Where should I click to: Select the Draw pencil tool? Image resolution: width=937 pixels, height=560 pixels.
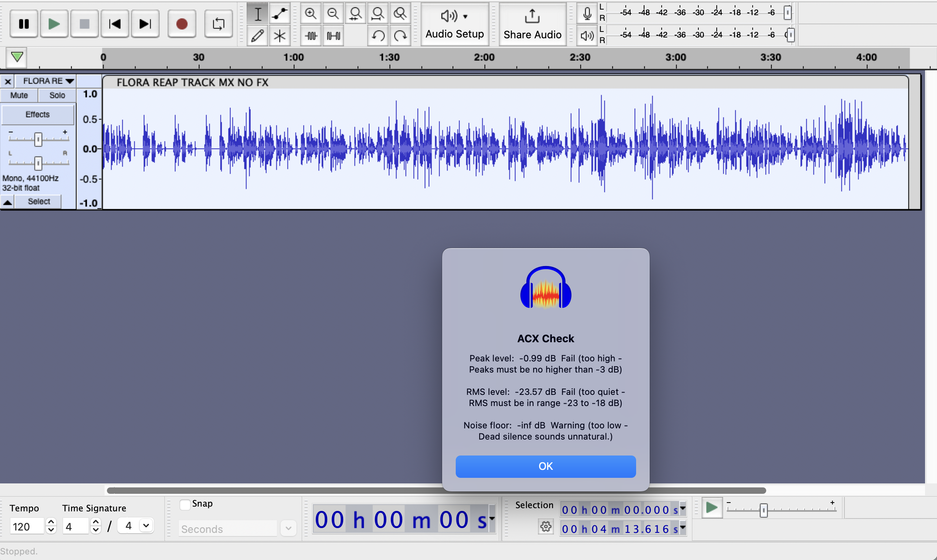point(258,36)
